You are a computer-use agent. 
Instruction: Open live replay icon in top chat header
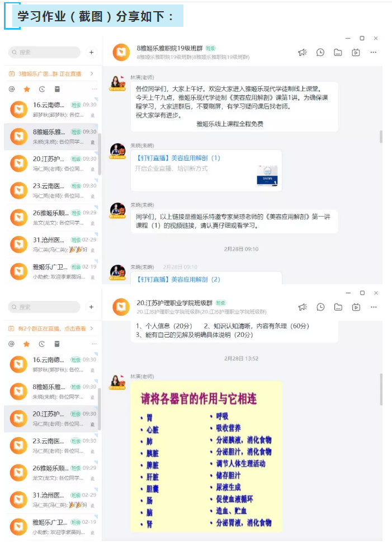(x=356, y=53)
